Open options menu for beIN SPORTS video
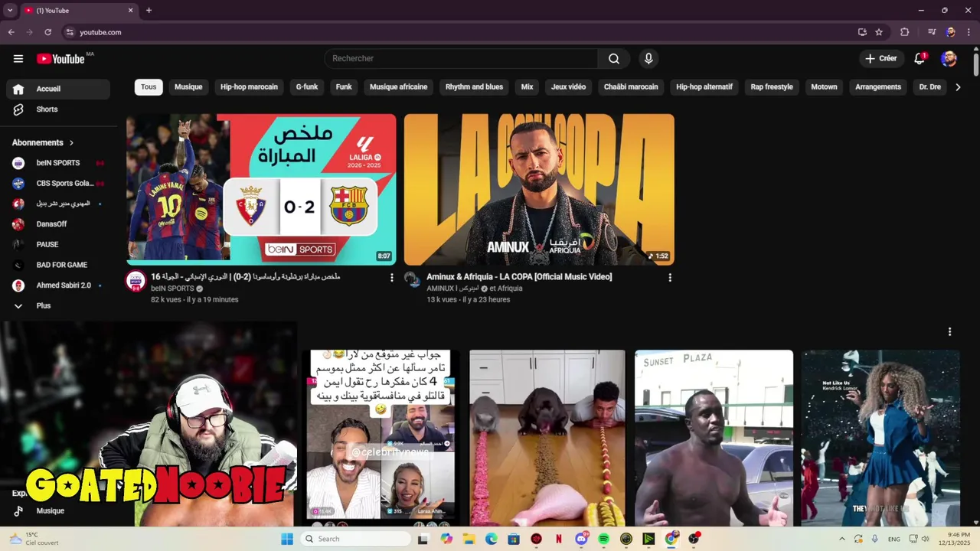Viewport: 980px width, 551px height. click(x=392, y=278)
